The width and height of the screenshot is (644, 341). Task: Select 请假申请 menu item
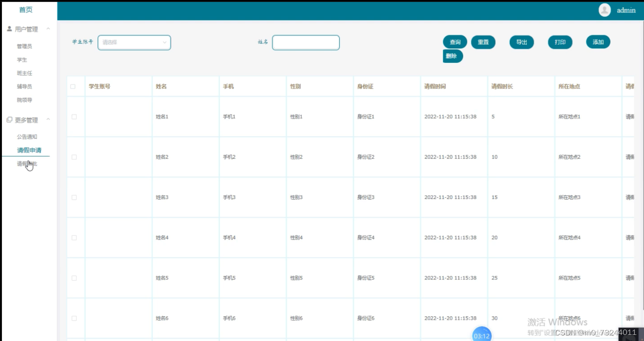pyautogui.click(x=29, y=150)
